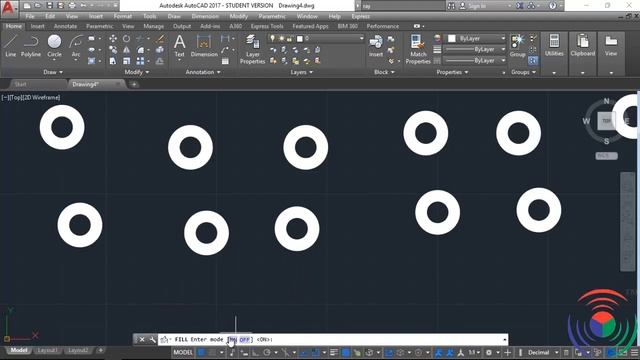Click the Plot printer icon in quick access
640x360 pixels.
pyautogui.click(x=72, y=6)
